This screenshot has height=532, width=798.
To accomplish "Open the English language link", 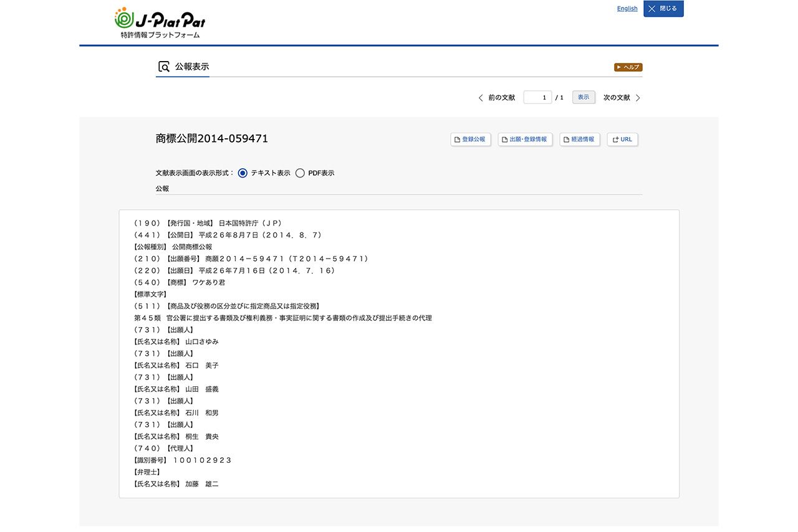I will pos(627,8).
